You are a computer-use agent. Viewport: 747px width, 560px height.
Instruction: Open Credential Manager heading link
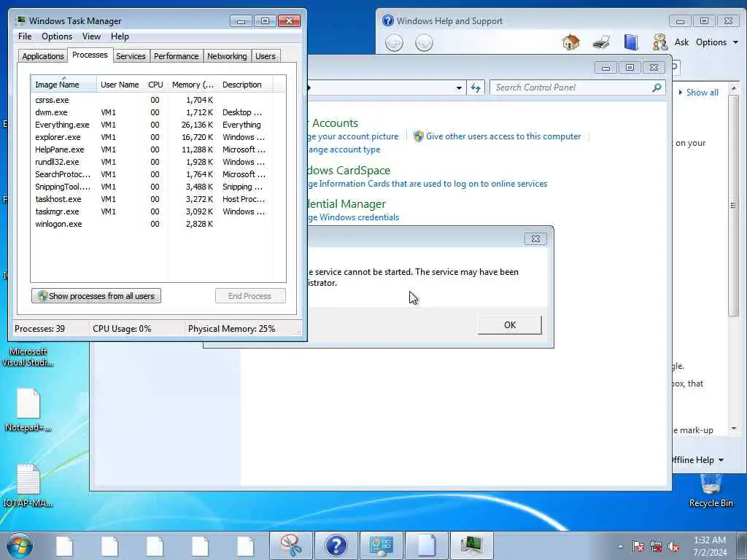tap(347, 204)
